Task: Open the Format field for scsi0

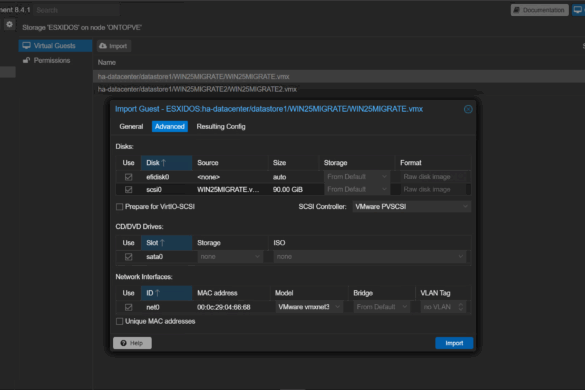Action: pyautogui.click(x=434, y=189)
